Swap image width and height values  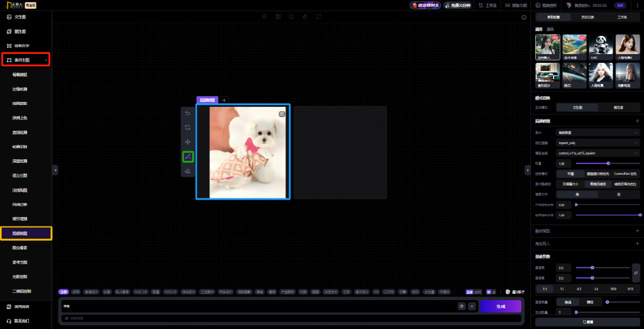click(x=636, y=273)
